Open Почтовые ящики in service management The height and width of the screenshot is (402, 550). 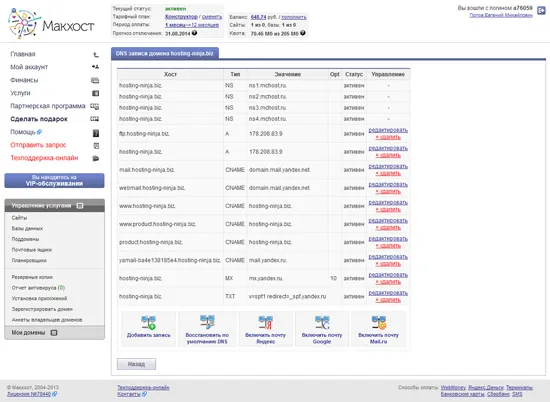[32, 250]
